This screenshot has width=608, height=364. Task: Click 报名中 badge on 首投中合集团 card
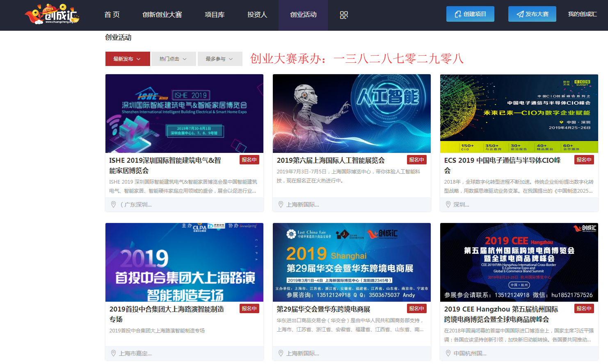click(249, 309)
